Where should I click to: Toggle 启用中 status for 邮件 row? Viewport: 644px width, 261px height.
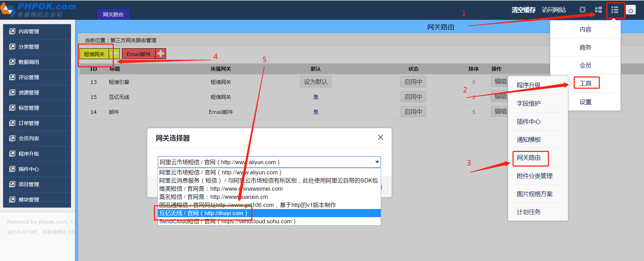tap(413, 112)
